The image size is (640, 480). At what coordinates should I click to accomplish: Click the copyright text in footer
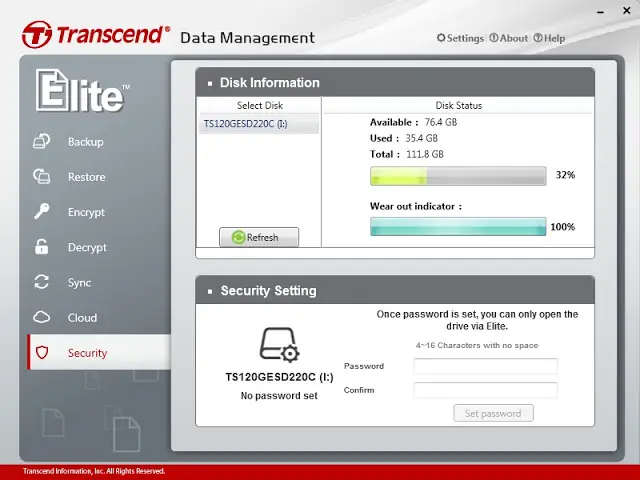click(x=94, y=471)
